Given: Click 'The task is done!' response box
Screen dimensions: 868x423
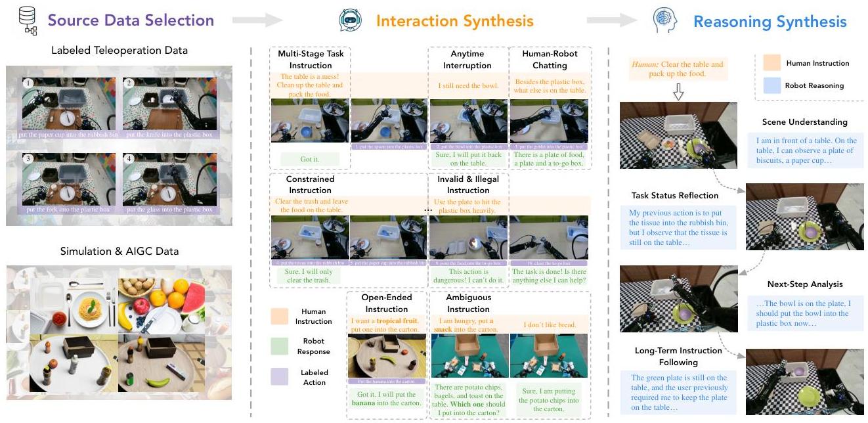Looking at the screenshot, I should pos(549,276).
